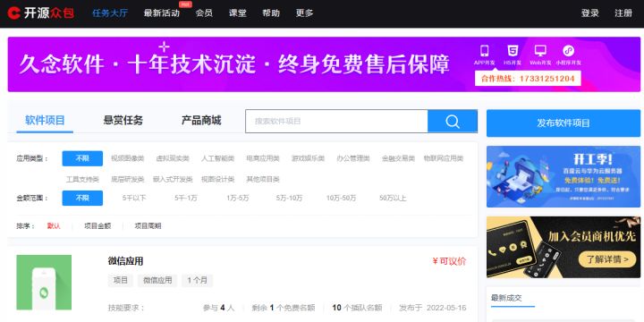Click the APP开发 phone icon in banner
This screenshot has width=644, height=322.
pos(485,50)
